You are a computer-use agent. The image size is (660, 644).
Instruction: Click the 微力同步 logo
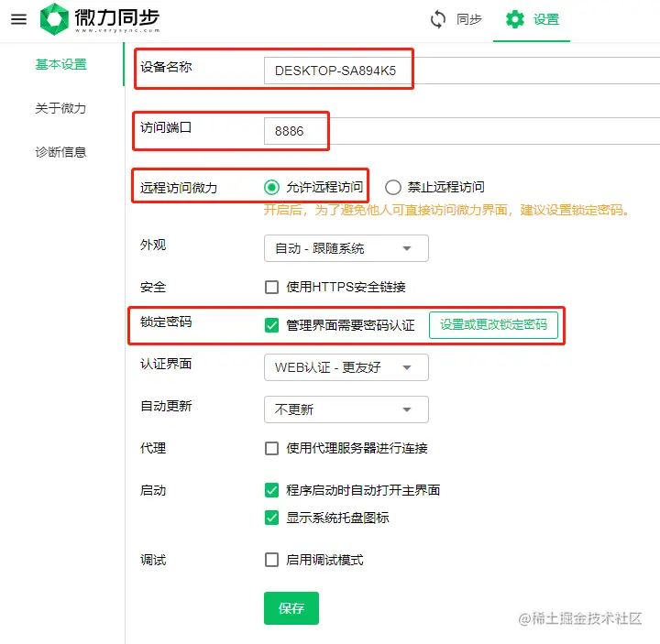pyautogui.click(x=100, y=19)
